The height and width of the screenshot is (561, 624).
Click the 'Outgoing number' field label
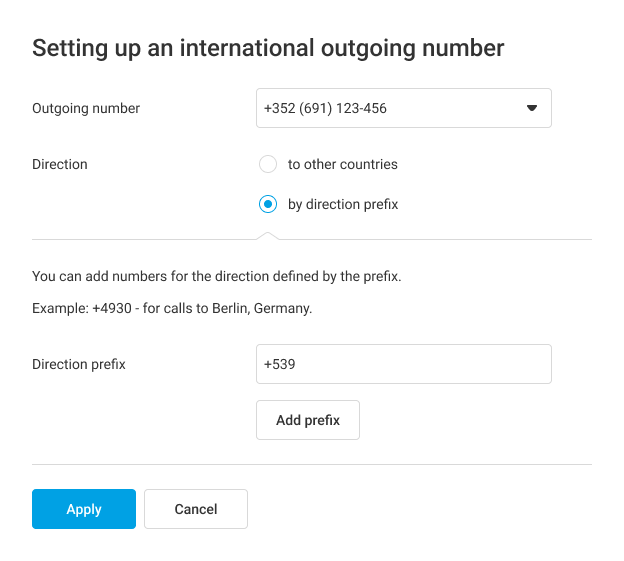(x=86, y=108)
